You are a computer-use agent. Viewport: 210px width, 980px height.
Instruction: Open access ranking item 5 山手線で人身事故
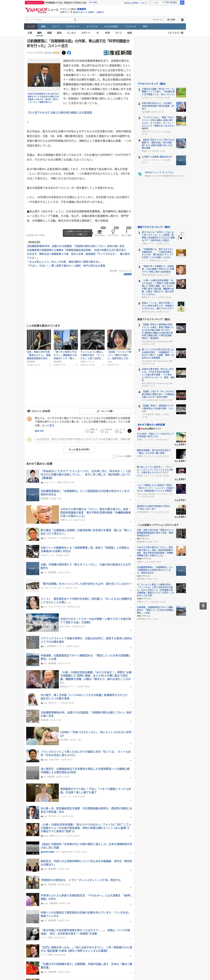click(x=157, y=157)
